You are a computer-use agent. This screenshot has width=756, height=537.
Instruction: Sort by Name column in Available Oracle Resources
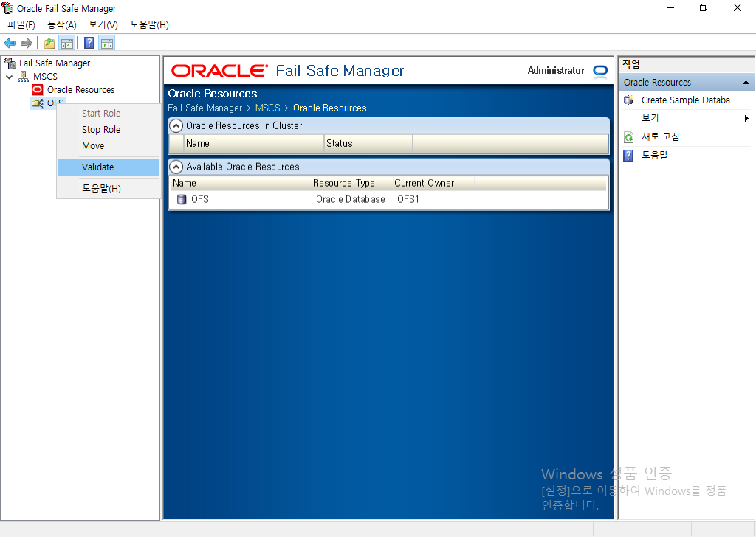[x=240, y=183]
